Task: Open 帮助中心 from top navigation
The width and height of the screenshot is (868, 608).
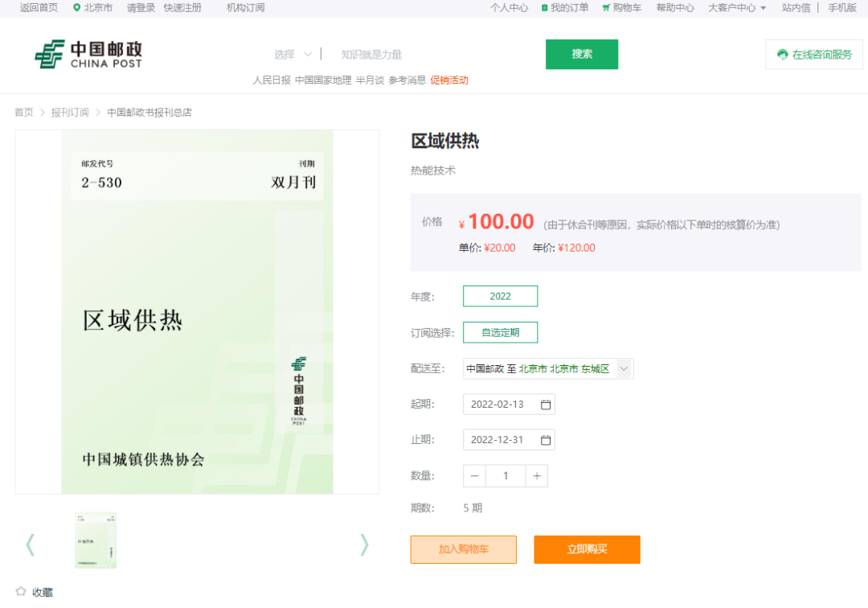Action: 675,8
